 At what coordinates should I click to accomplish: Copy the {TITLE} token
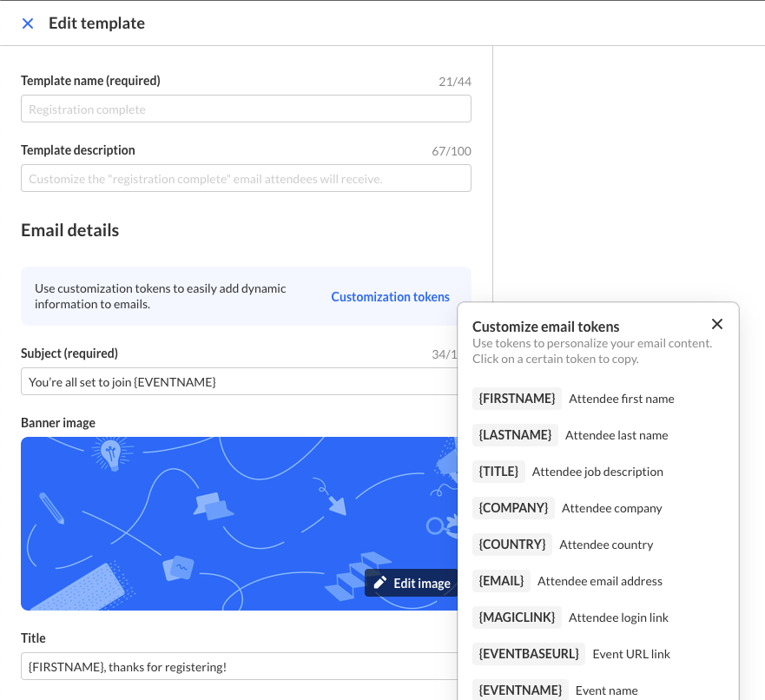click(498, 472)
